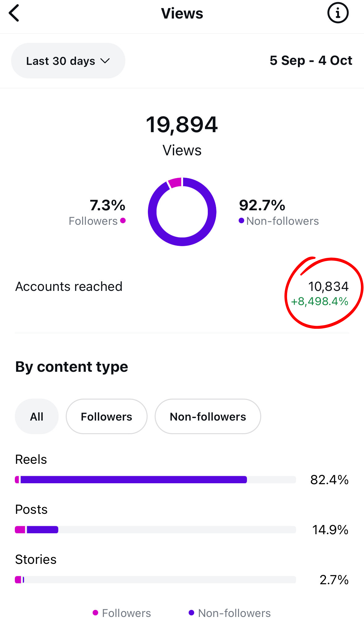
Task: Tap the 19,894 total views number
Action: point(182,125)
